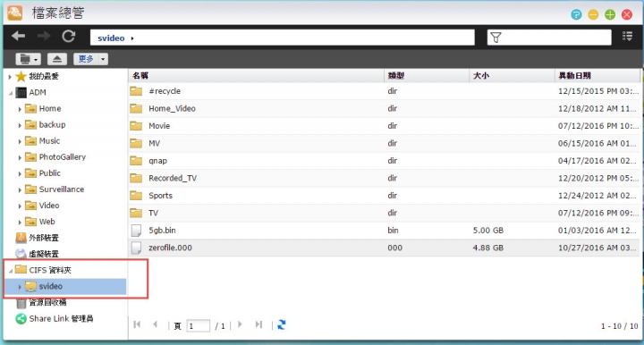
Task: Select the 5gb.bin file icon
Action: 136,230
